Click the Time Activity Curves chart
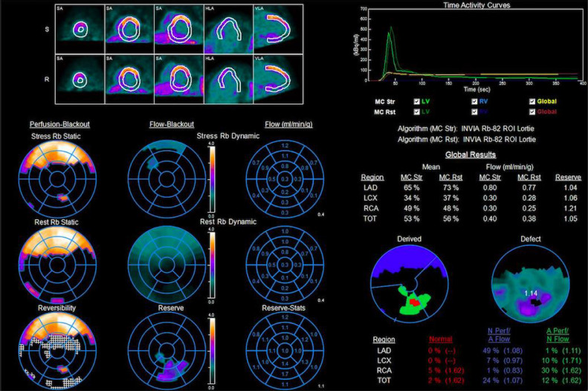Screen dimensions: 588x391 pyautogui.click(x=476, y=45)
